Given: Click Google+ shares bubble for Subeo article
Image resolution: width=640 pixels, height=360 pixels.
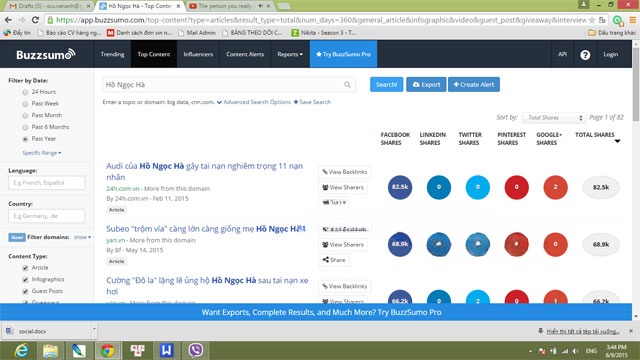Looking at the screenshot, I should pos(555,244).
